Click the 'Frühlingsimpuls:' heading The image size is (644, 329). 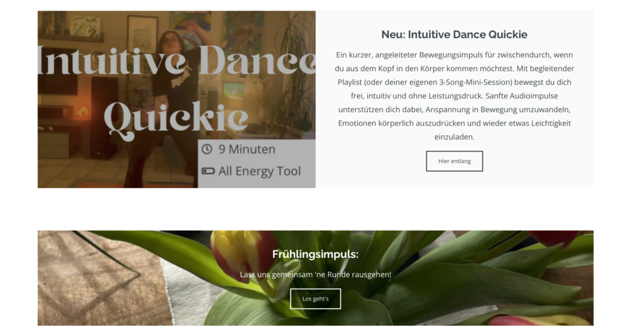click(316, 254)
